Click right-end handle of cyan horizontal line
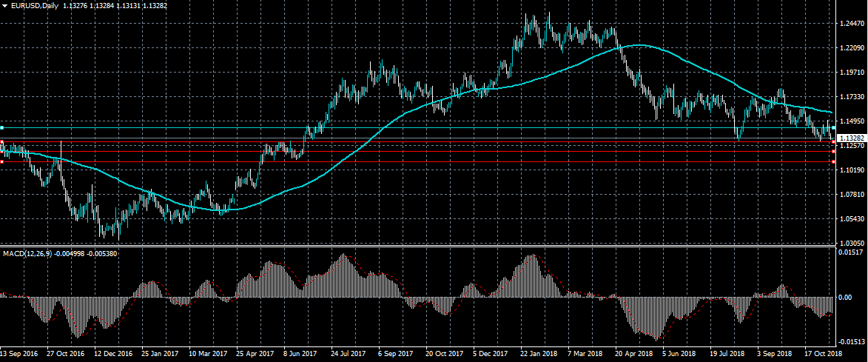 pyautogui.click(x=834, y=128)
